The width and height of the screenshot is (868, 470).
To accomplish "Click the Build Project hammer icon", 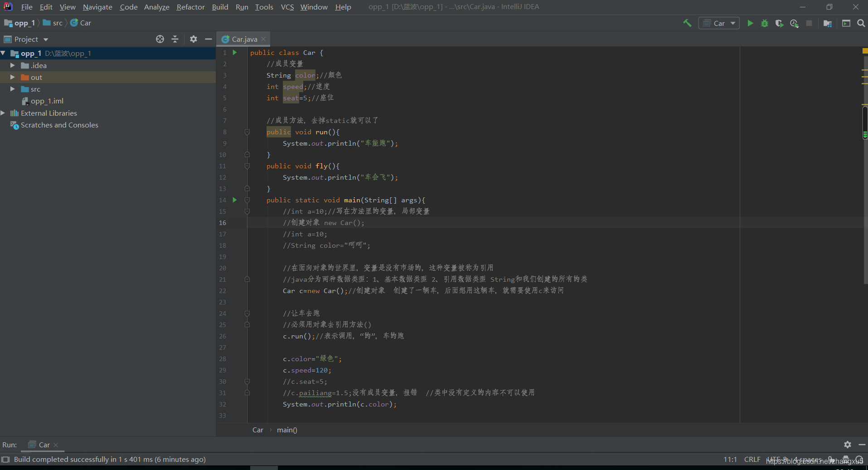I will point(687,23).
